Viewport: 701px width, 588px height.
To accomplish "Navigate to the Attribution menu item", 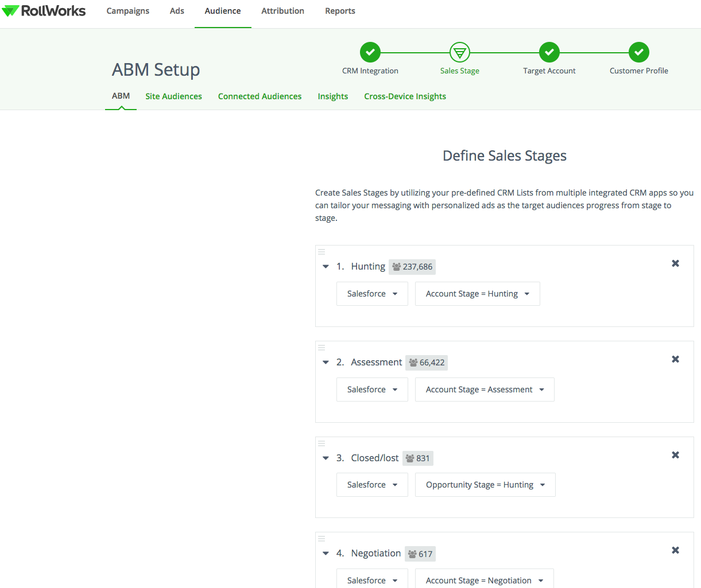I will click(x=282, y=10).
